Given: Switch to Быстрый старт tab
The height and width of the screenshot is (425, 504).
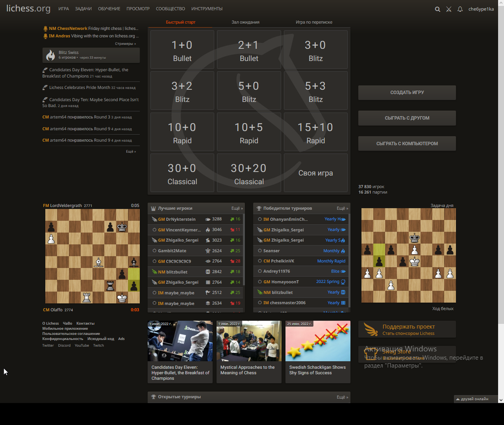Looking at the screenshot, I should (x=181, y=22).
